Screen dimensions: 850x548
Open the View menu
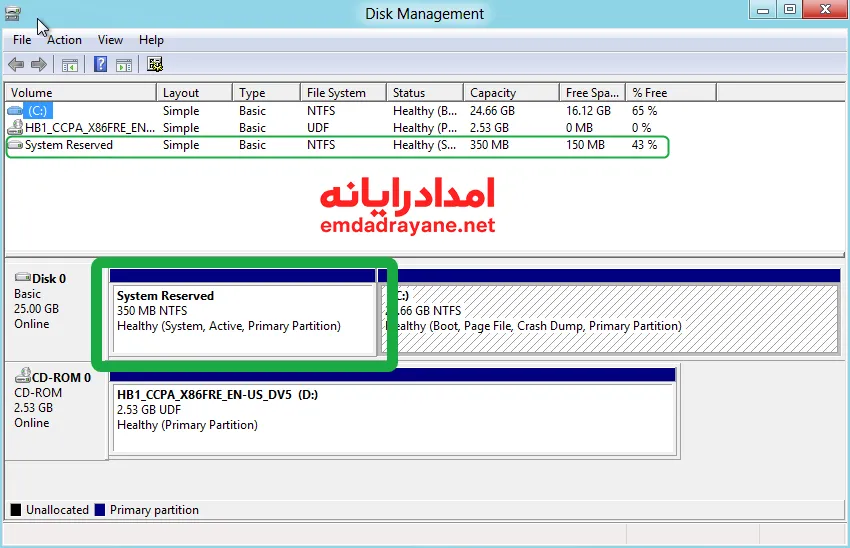[110, 40]
